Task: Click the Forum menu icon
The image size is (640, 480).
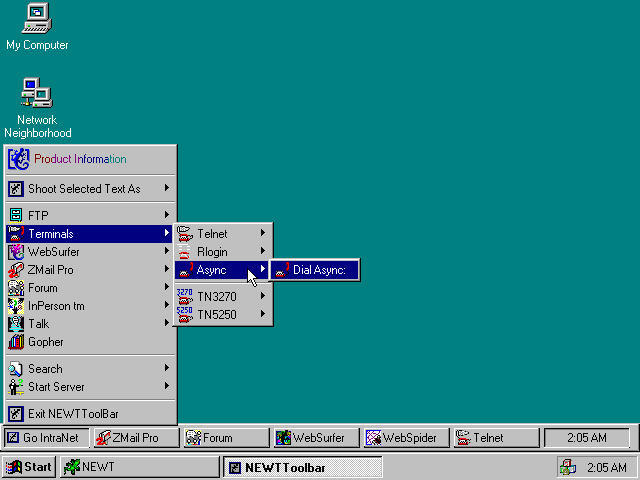Action: pos(16,288)
